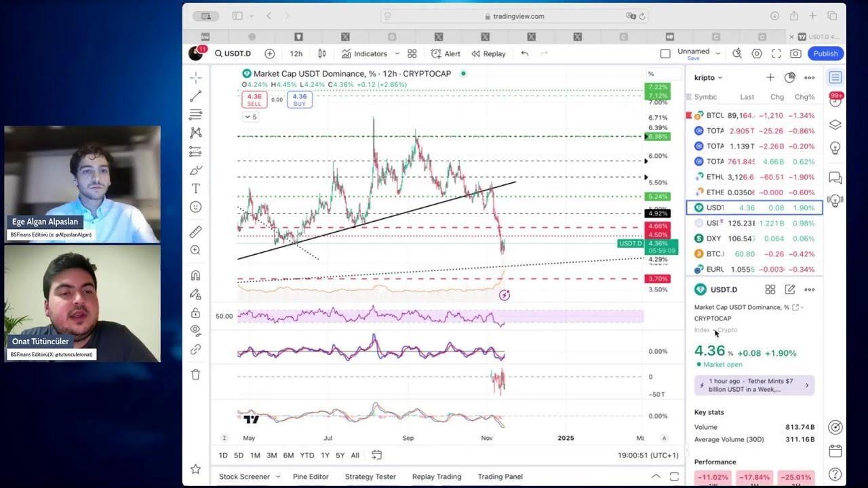Viewport: 868px width, 488px height.
Task: Select the YTD time range
Action: (x=307, y=455)
